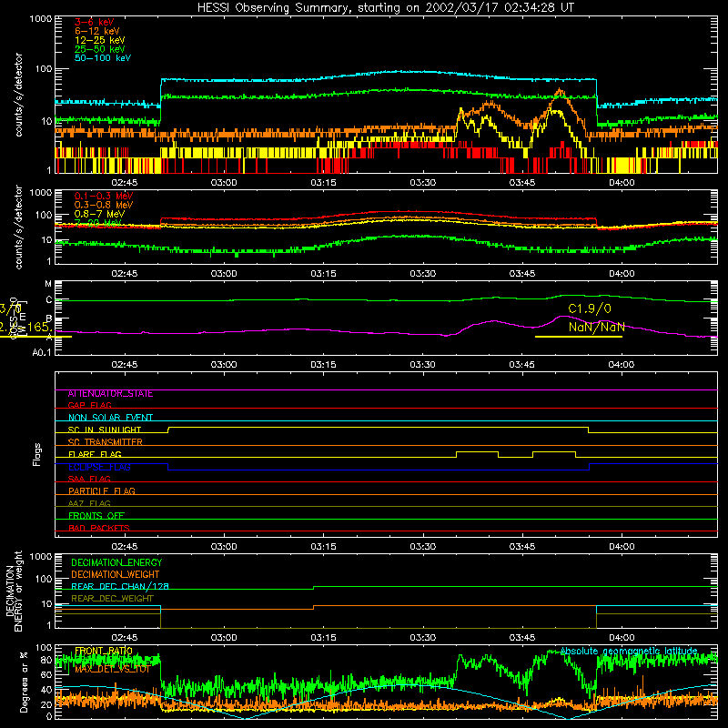Click 12-25 keV yellow peak near 03:50
Viewport: 728px width, 728px height.
point(556,110)
